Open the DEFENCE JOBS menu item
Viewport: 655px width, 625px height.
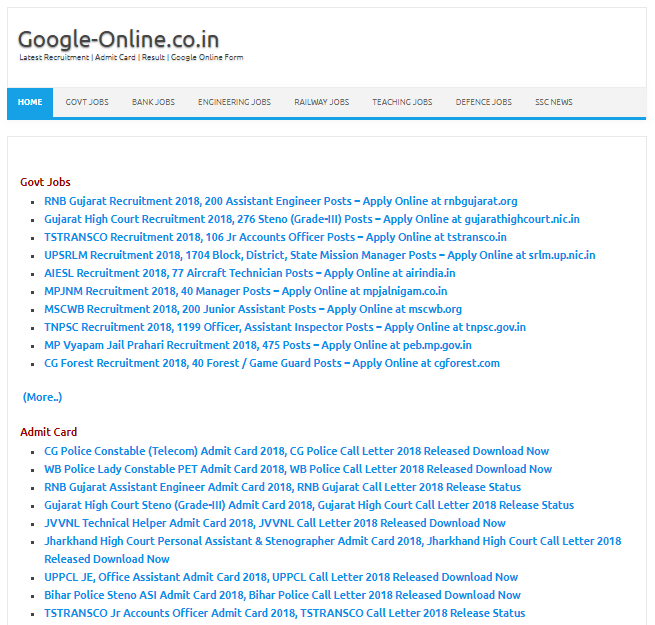(484, 102)
